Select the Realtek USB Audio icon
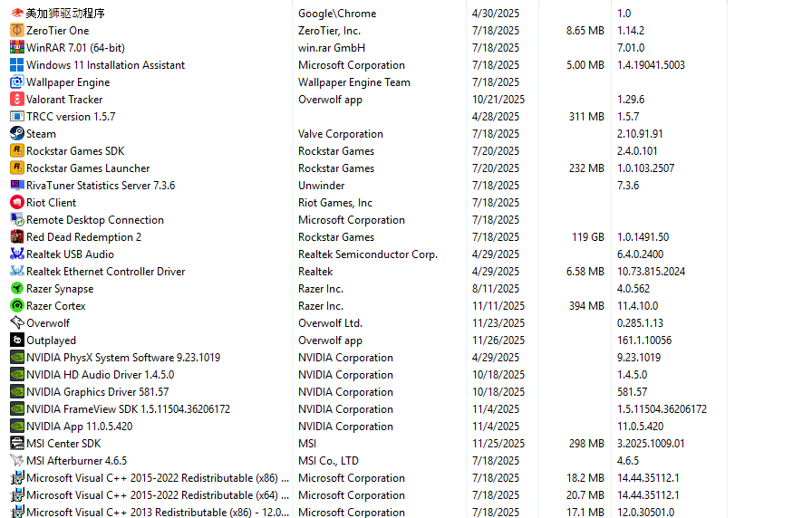The image size is (812, 518). pos(17,254)
